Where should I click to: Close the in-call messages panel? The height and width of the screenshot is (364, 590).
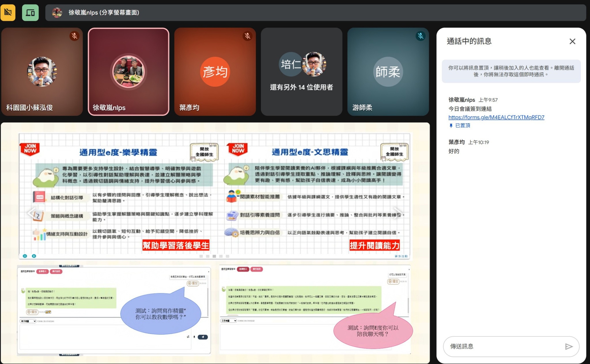coord(572,41)
